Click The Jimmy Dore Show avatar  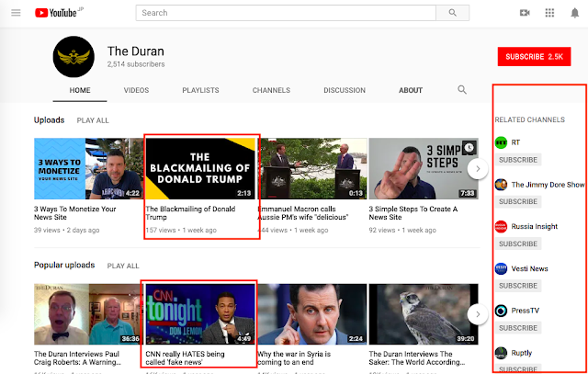tap(501, 185)
